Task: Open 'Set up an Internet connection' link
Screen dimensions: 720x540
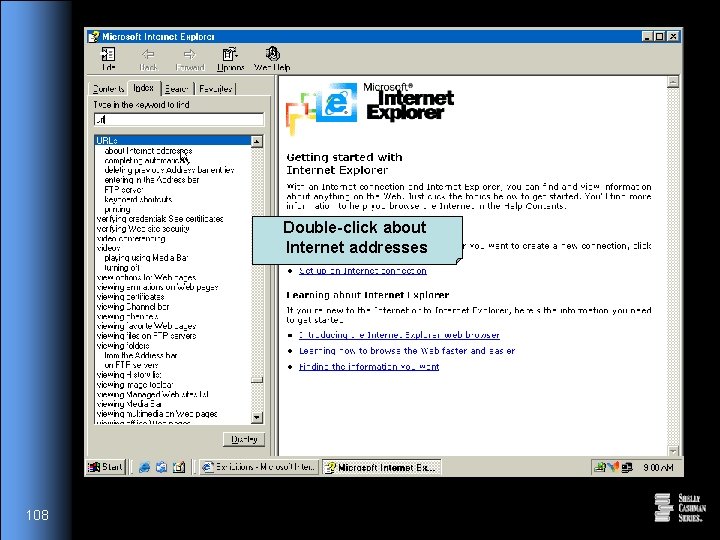Action: click(x=363, y=271)
